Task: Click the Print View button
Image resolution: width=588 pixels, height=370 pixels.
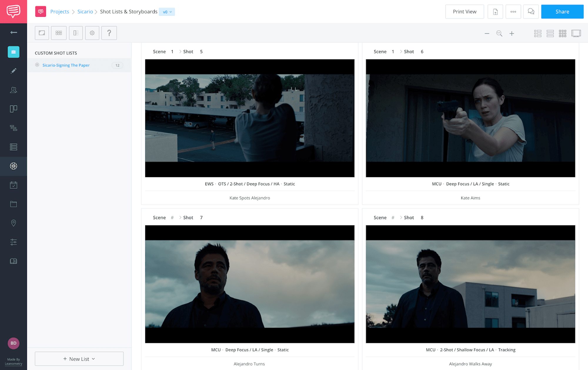Action: [465, 12]
